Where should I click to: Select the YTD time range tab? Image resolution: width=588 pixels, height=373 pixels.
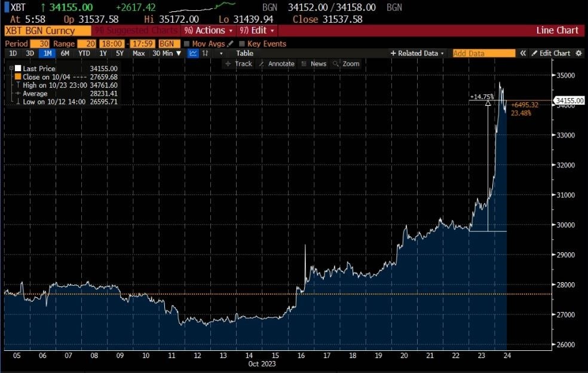click(84, 53)
